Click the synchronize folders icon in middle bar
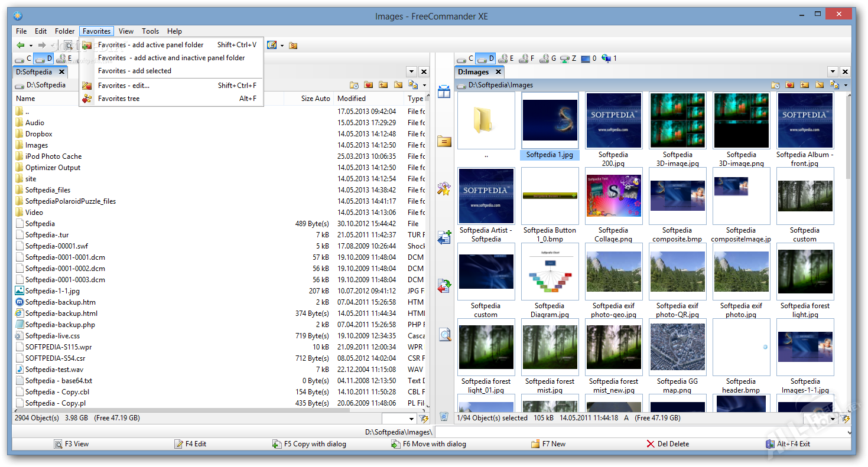868x467 pixels. (444, 286)
